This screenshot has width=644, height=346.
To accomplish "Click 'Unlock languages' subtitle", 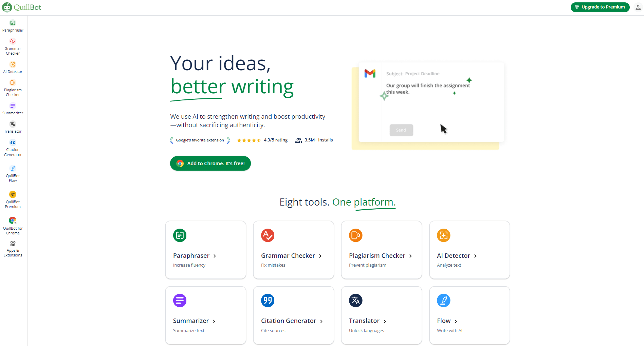I will tap(367, 331).
